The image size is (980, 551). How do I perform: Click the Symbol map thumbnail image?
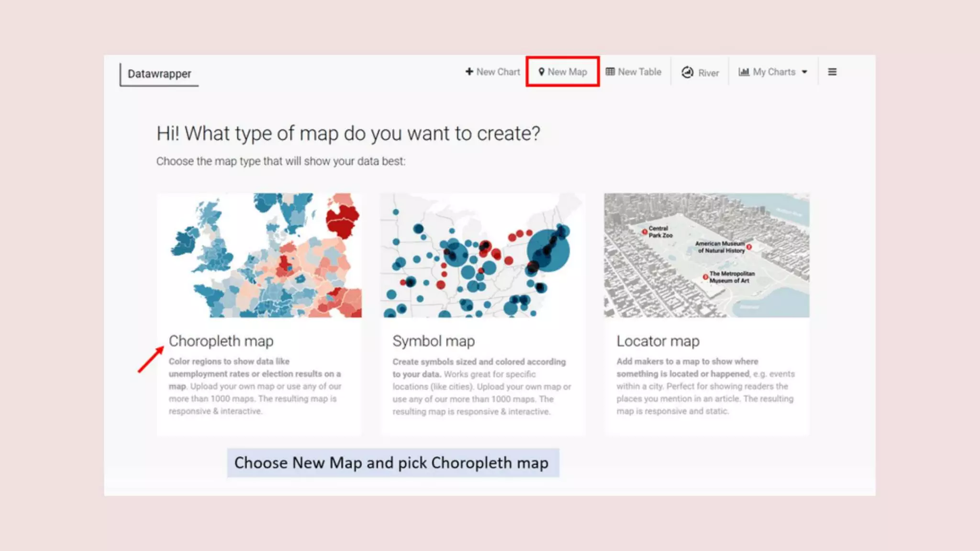click(x=482, y=255)
